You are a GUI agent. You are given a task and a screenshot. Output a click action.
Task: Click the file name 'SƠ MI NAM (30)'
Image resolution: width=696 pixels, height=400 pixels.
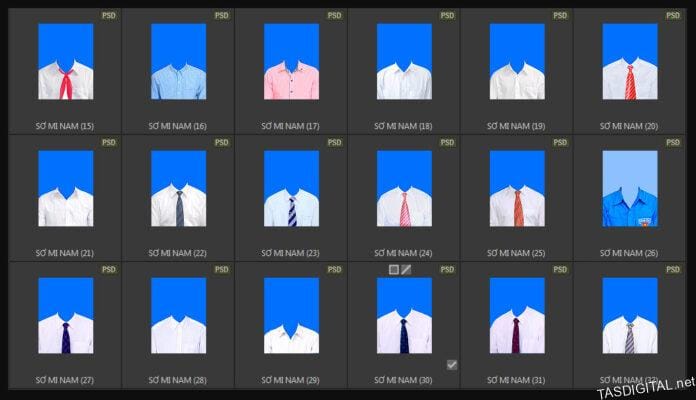pyautogui.click(x=403, y=380)
